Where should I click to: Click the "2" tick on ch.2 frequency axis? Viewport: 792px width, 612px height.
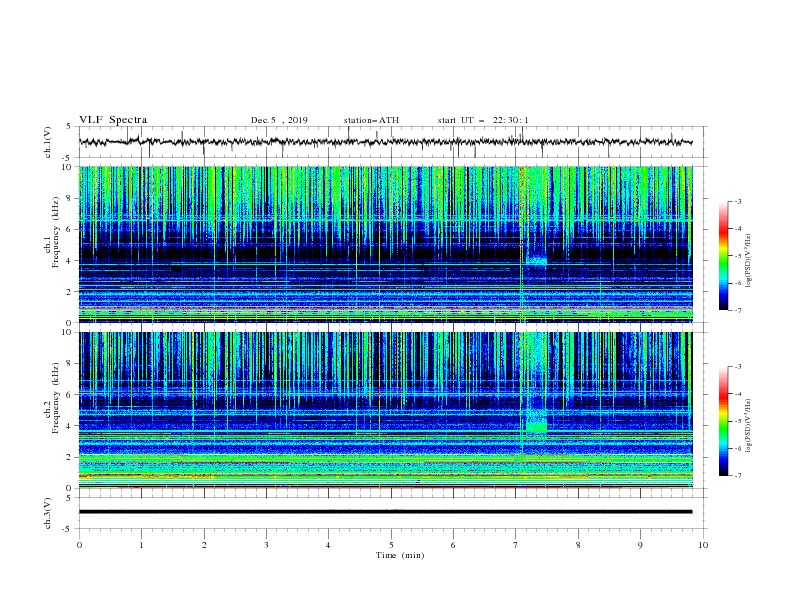[x=69, y=457]
